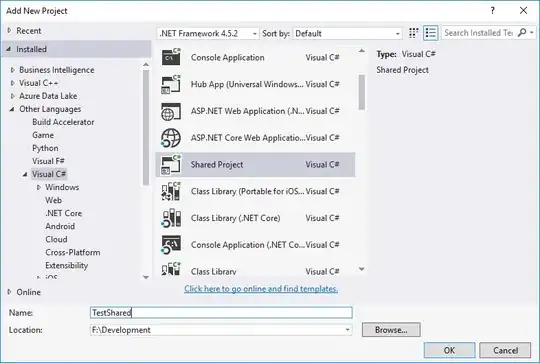Image resolution: width=540 pixels, height=363 pixels.
Task: Select Visual F# in the tree
Action: pos(48,161)
